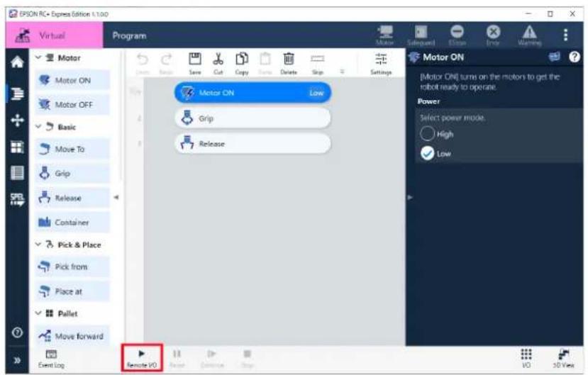
Task: Click the Warning status icon
Action: tap(530, 35)
